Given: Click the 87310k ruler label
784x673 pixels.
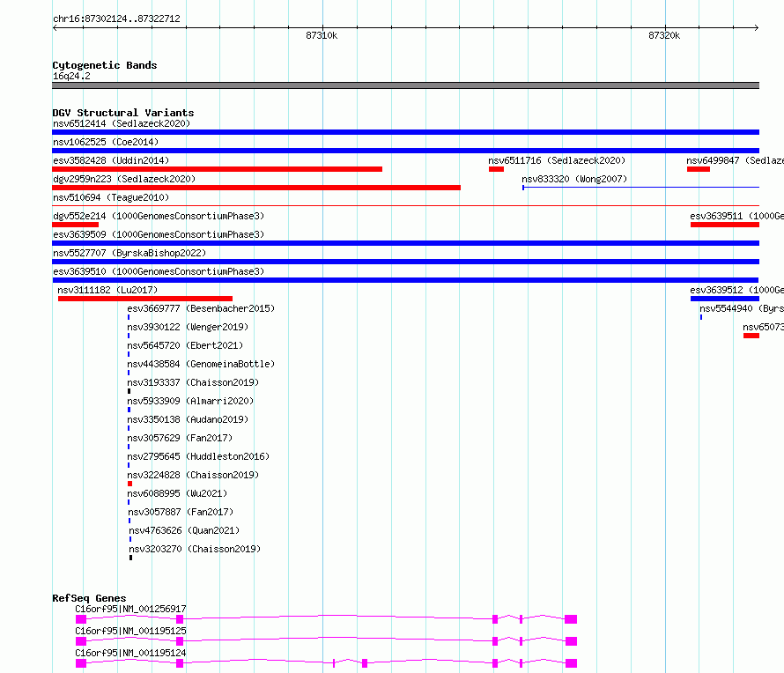Looking at the screenshot, I should click(322, 35).
